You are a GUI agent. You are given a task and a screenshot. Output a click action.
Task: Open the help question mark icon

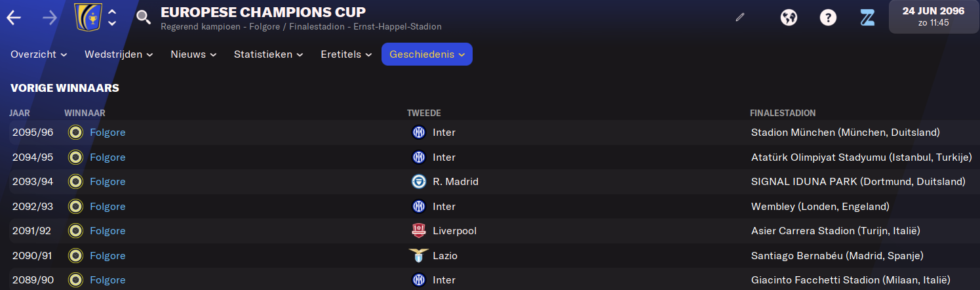click(x=828, y=18)
